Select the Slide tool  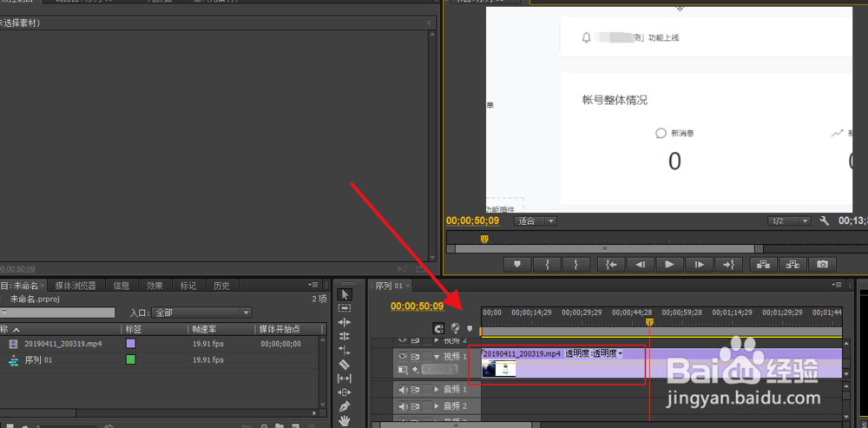pyautogui.click(x=345, y=392)
